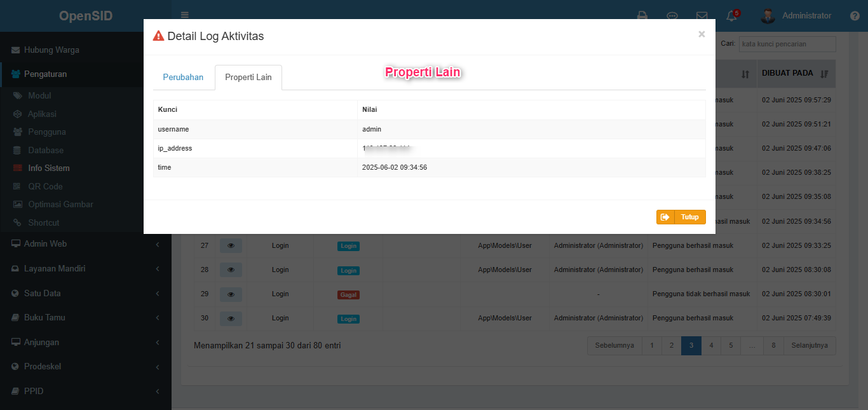Expand the Prodeskel menu

[86, 366]
